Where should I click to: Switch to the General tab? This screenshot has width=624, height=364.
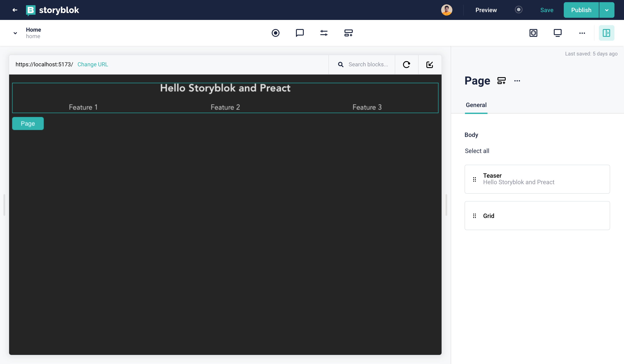(476, 105)
